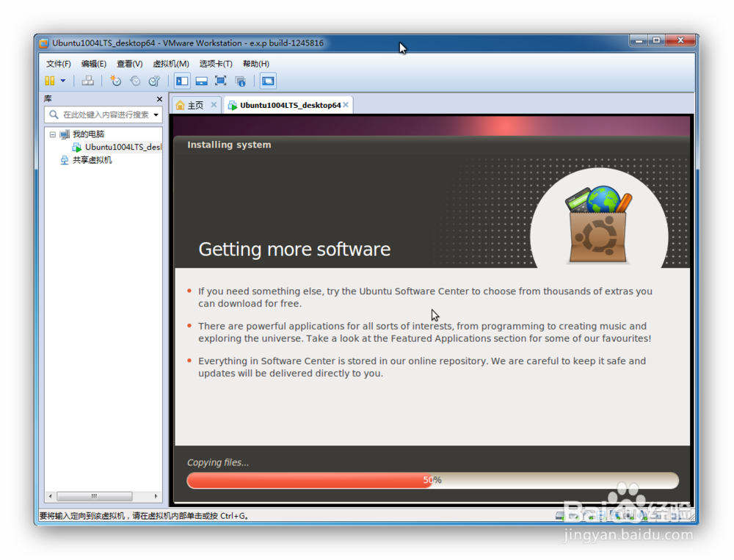Viewport: 734px width, 560px height.
Task: Click the 库 panel title
Action: [x=48, y=99]
